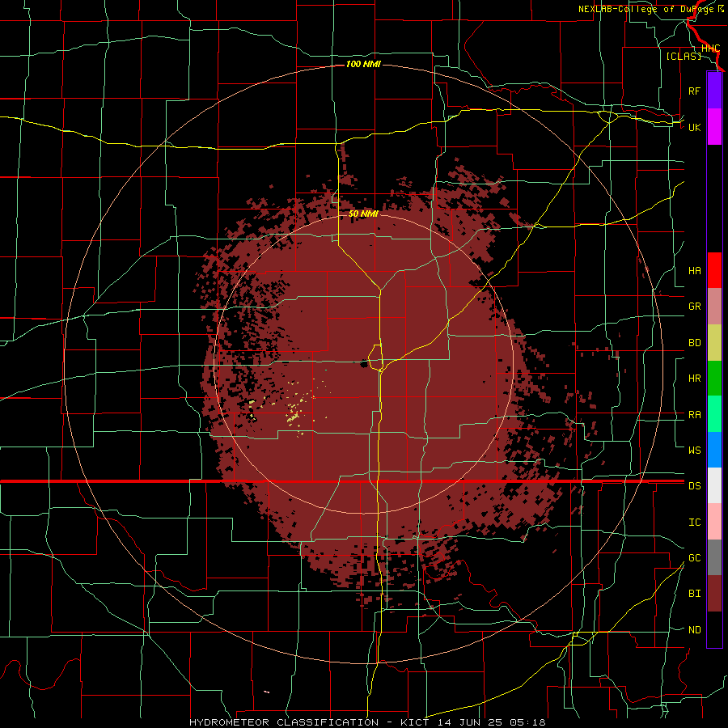Viewport: 728px width, 728px height.
Task: Click the BI brown legend swatch
Action: [714, 594]
